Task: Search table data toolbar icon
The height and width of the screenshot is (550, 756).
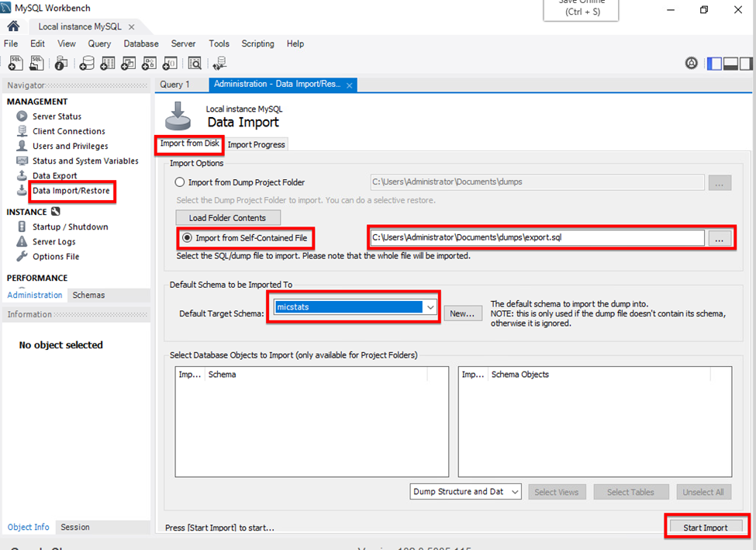Action: 195,63
